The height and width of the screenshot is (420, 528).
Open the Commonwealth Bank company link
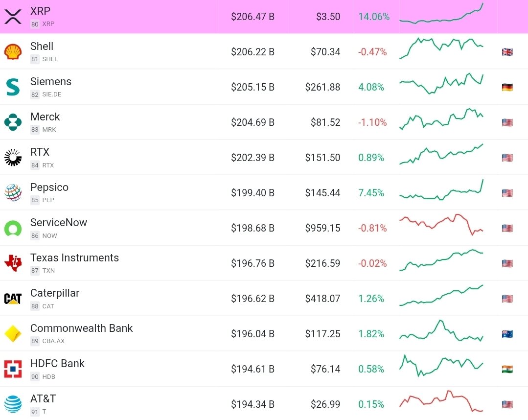pyautogui.click(x=82, y=328)
